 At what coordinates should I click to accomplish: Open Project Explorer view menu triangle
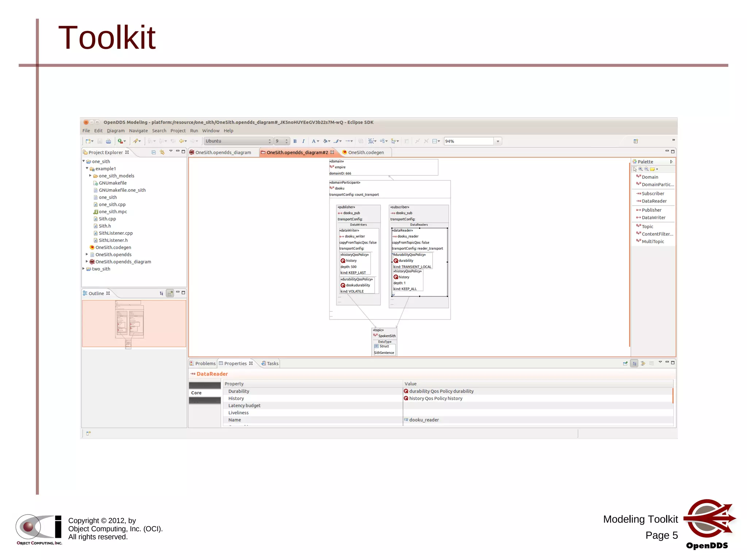(x=171, y=151)
